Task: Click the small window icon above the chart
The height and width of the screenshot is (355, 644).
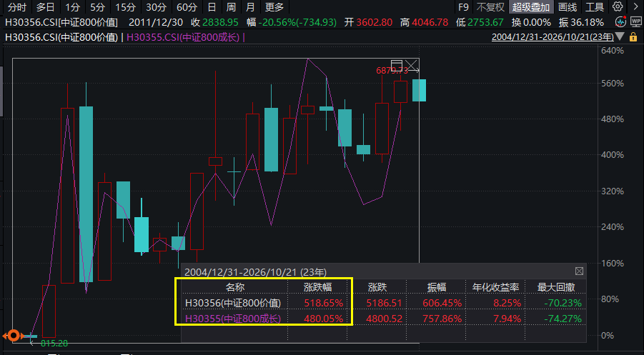Action: 397,65
